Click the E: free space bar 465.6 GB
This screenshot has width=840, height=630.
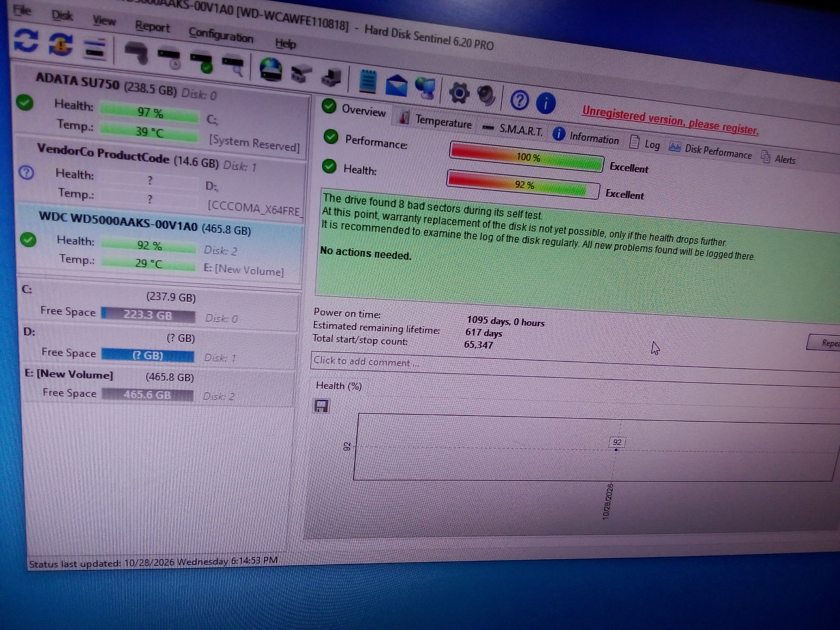click(147, 394)
